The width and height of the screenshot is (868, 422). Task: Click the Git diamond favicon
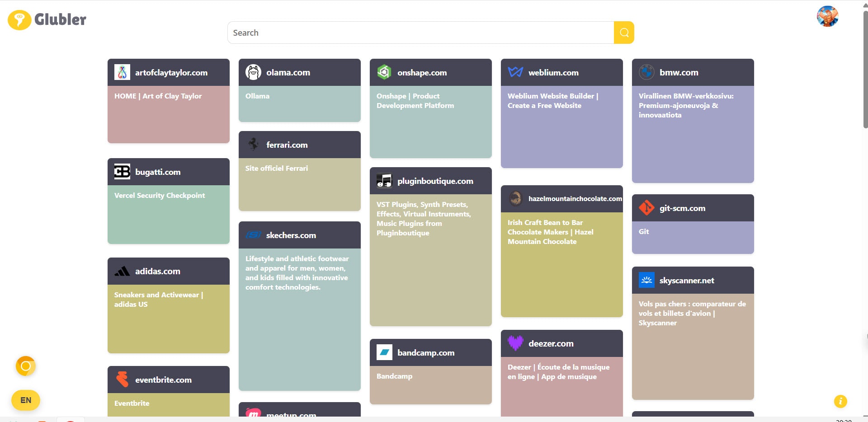pos(647,208)
